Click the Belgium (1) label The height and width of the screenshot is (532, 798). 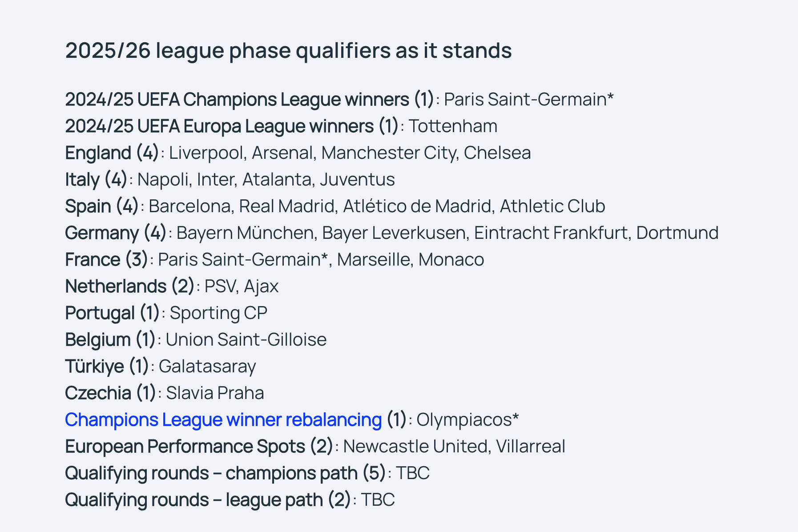point(110,340)
